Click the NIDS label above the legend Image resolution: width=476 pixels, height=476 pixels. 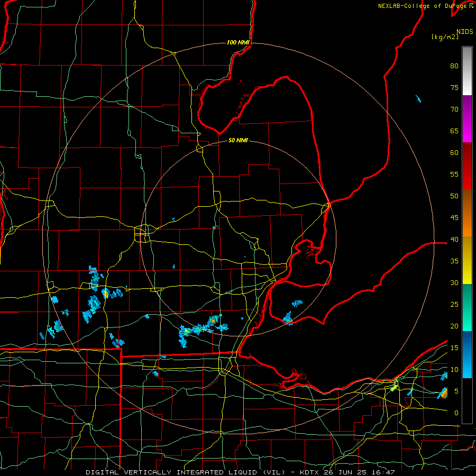pyautogui.click(x=465, y=31)
